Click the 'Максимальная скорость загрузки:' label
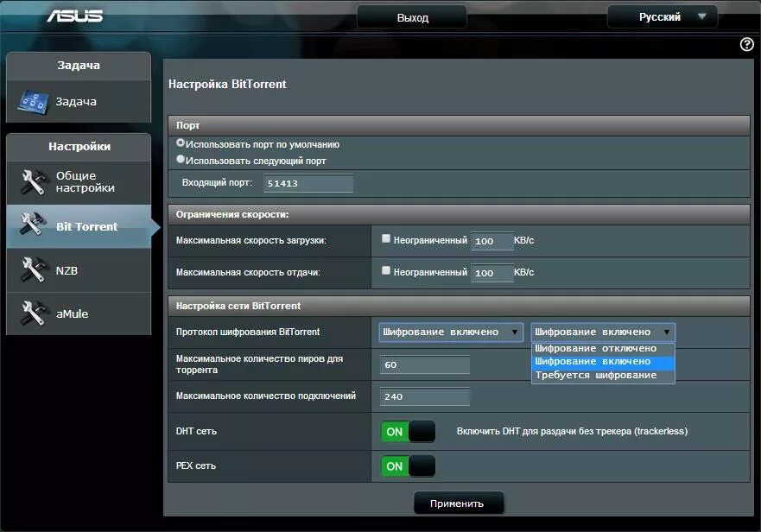Screen dimensions: 761x532 tap(250, 240)
